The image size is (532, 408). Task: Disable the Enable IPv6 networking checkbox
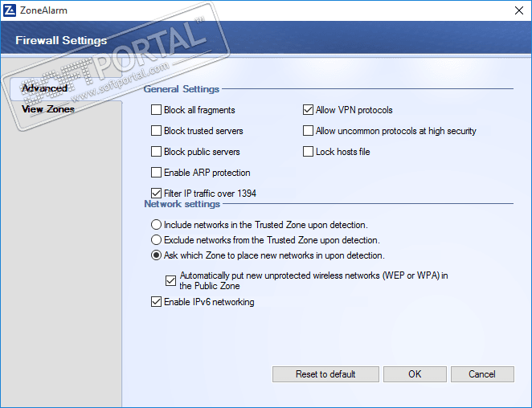tap(157, 302)
